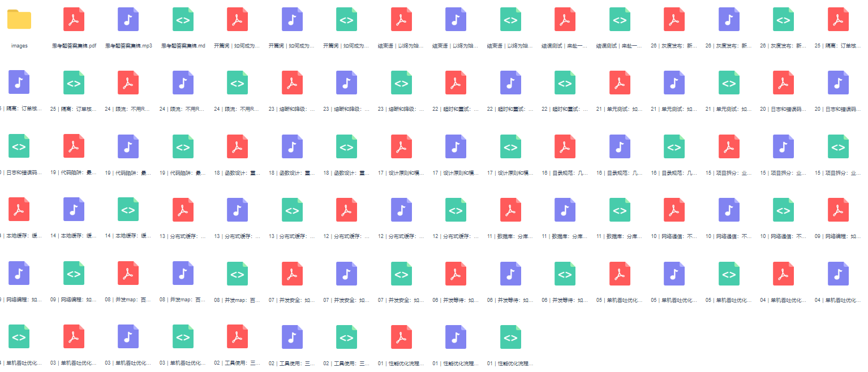The image size is (868, 372).
Task: Open the code file 01 | 性能优化流程
Action: (510, 337)
